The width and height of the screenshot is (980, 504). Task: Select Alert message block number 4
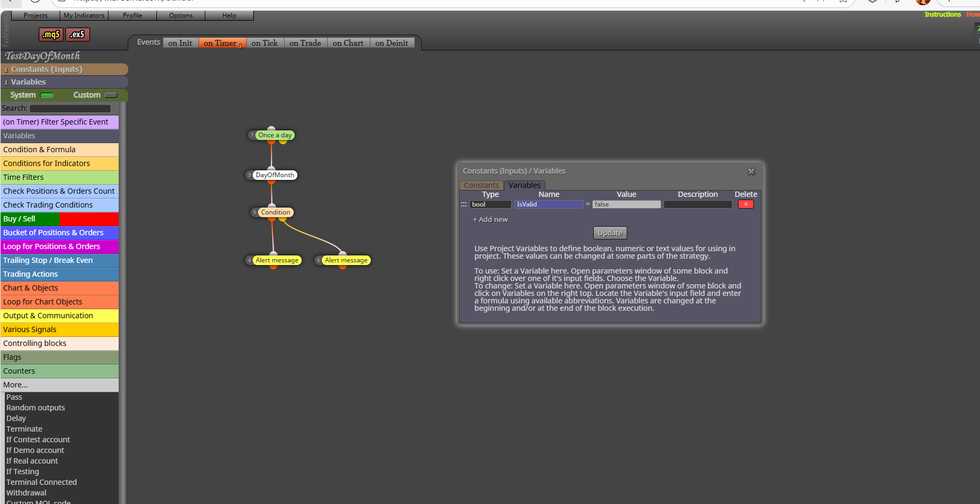(277, 260)
